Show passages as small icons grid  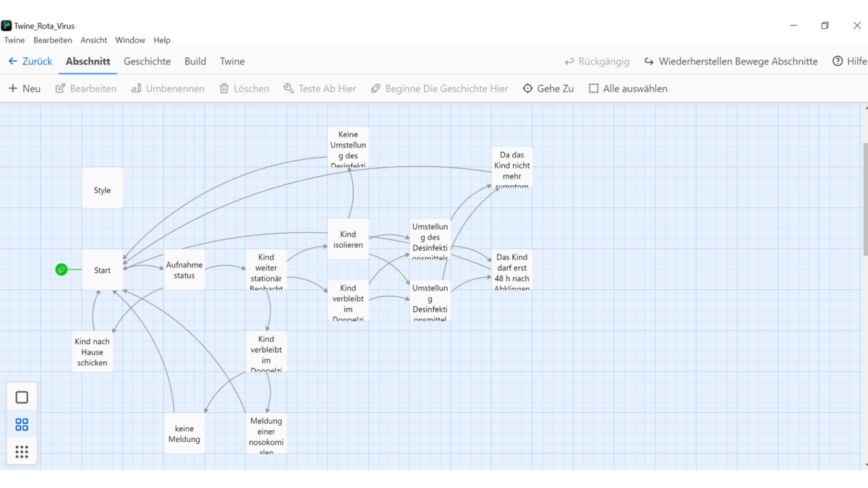(x=22, y=452)
